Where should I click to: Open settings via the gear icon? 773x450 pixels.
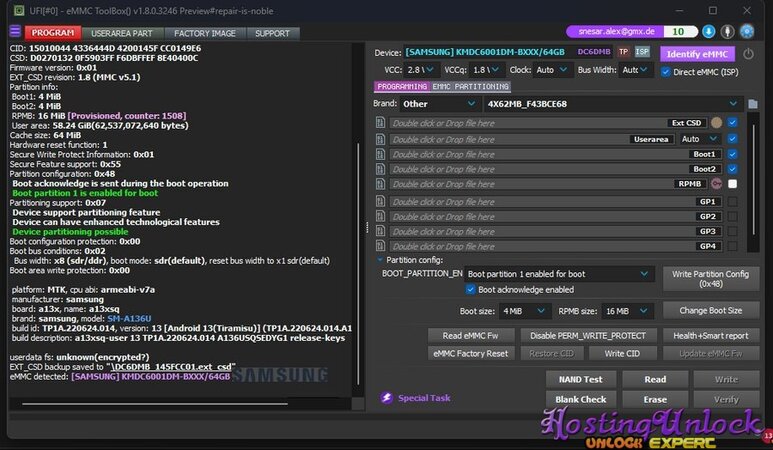(747, 32)
